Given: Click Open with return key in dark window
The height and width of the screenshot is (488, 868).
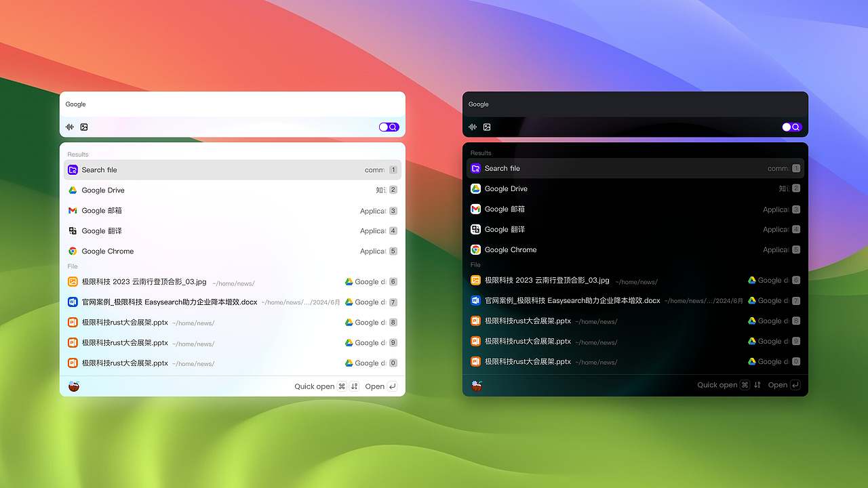Looking at the screenshot, I should click(783, 385).
